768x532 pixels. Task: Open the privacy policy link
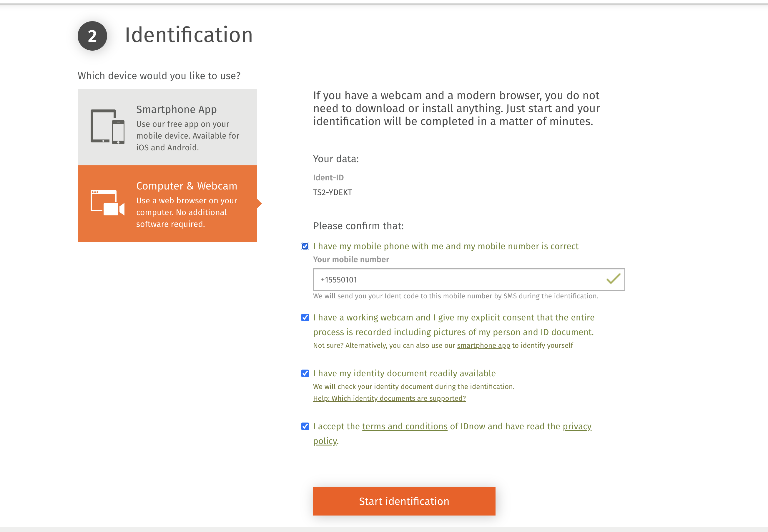[x=577, y=426]
